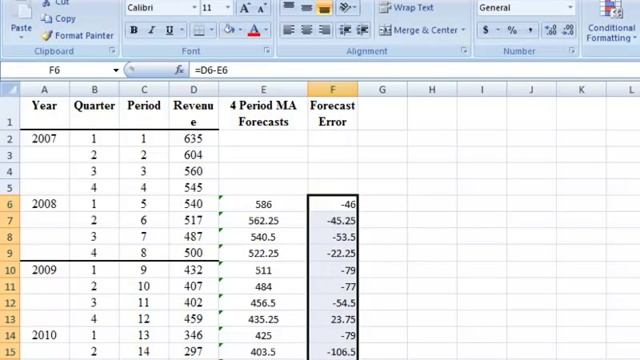
Task: Open the underline style dropdown arrow
Action: [x=182, y=30]
